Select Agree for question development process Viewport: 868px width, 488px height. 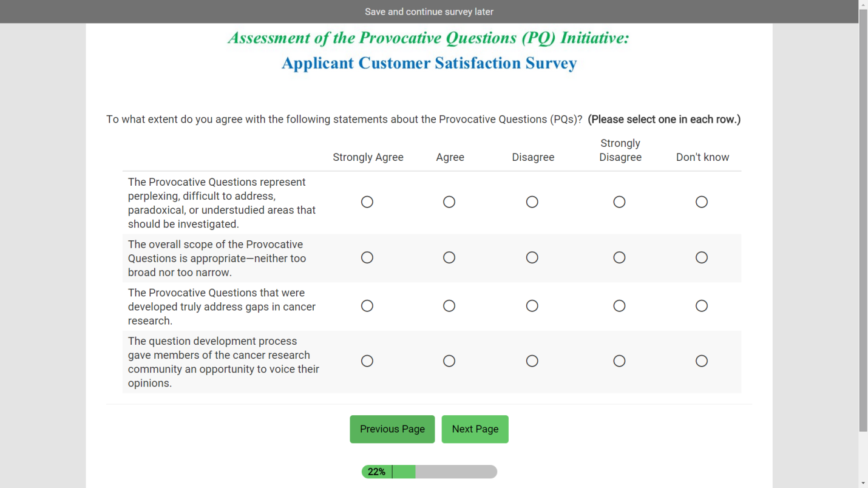[x=449, y=361]
